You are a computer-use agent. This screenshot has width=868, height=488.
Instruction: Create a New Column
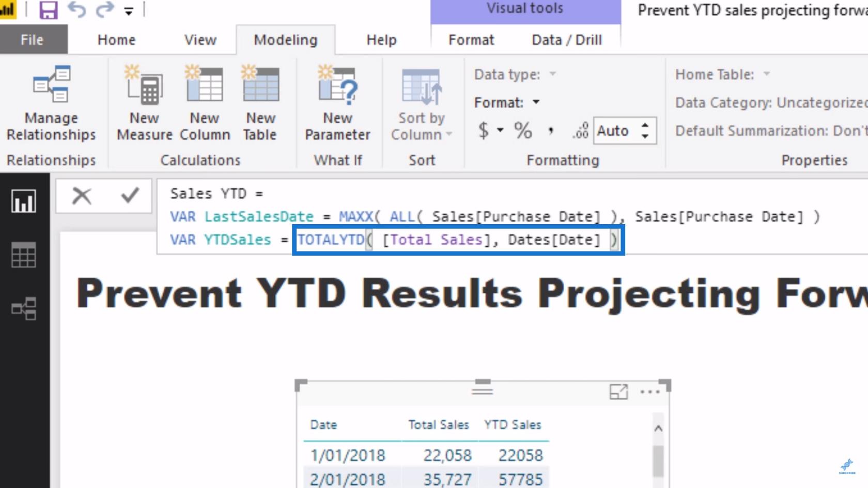[205, 103]
